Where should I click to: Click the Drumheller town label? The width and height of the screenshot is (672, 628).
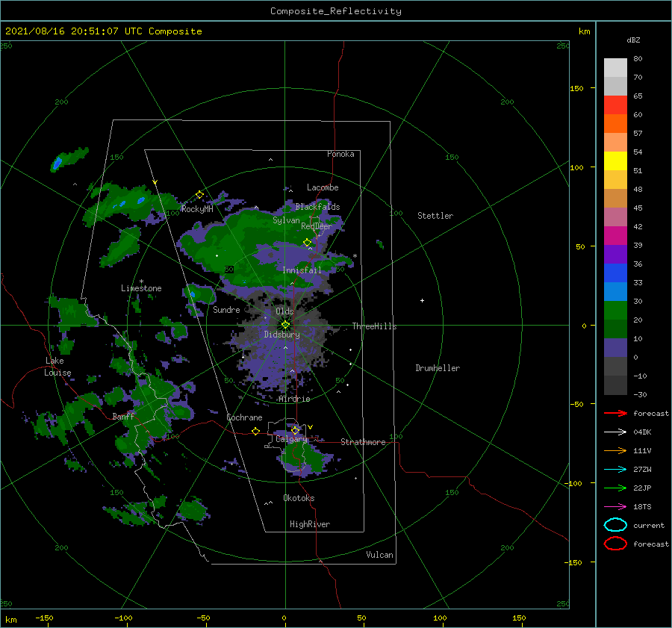pyautogui.click(x=438, y=368)
